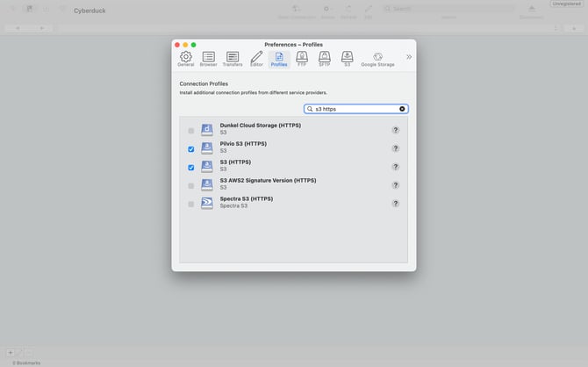Open help for Pilvio S3 profile

(395, 148)
